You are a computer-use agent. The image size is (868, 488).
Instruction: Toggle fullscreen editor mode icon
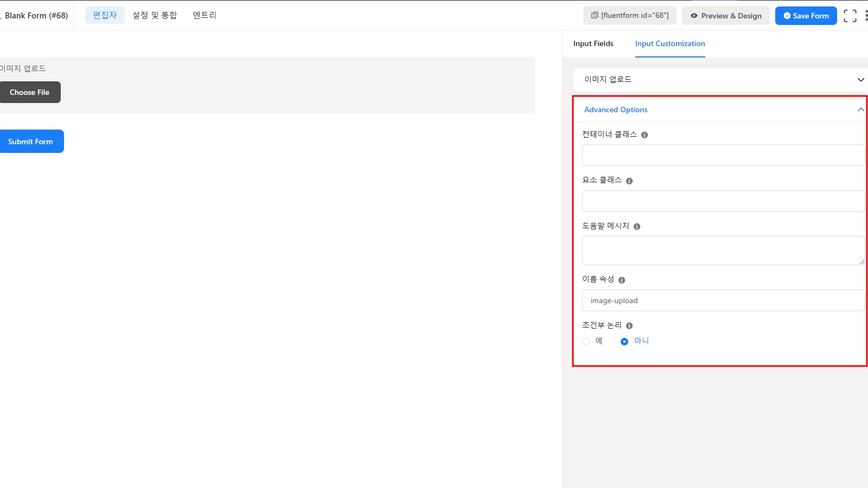click(850, 16)
